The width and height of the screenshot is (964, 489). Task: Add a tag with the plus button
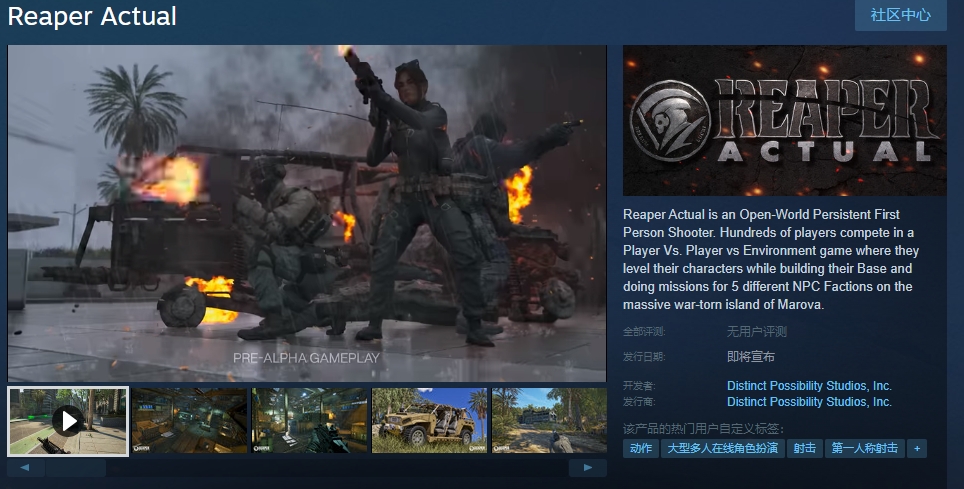click(x=917, y=448)
